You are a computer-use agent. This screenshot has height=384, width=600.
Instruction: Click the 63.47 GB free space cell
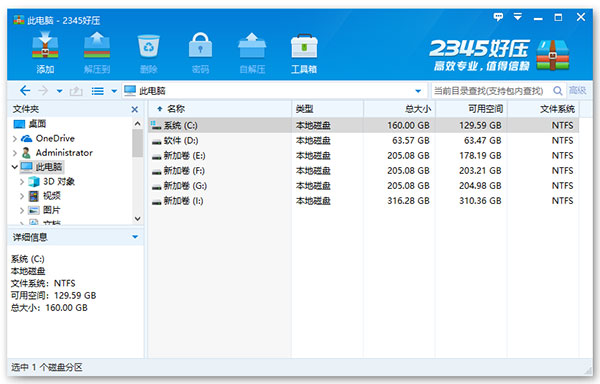[x=483, y=141]
